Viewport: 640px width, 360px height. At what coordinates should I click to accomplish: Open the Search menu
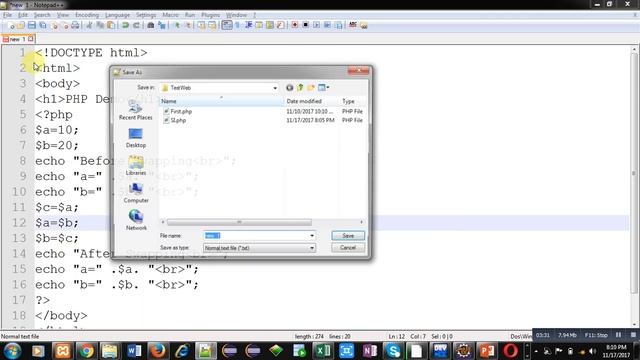click(x=42, y=15)
